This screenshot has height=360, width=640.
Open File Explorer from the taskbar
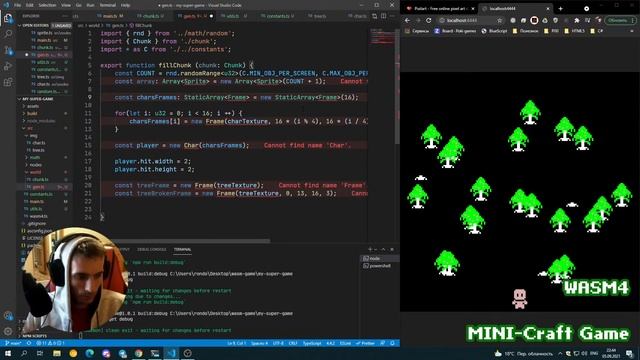(57, 353)
